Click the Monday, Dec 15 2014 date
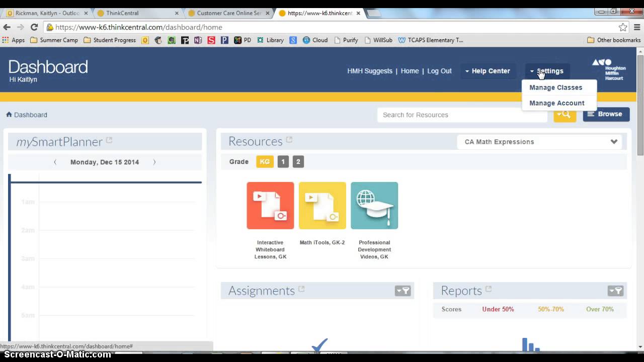Viewport: 644px width, 362px height. [x=105, y=162]
